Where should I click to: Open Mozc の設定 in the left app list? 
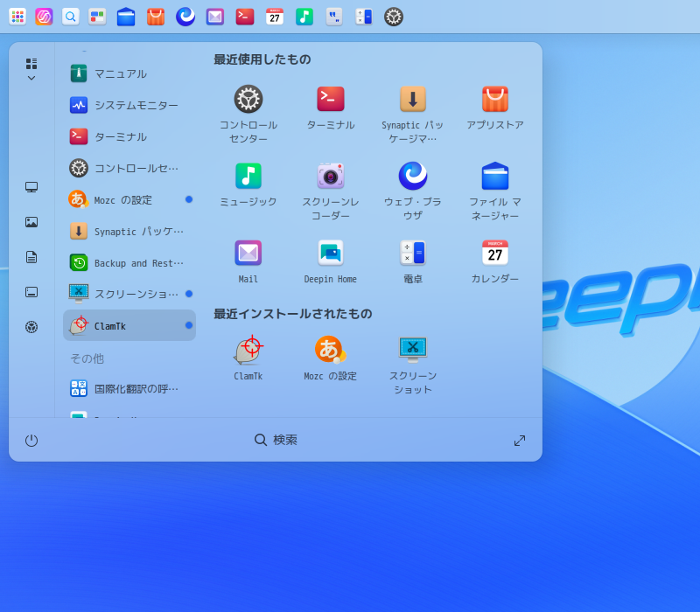click(129, 200)
